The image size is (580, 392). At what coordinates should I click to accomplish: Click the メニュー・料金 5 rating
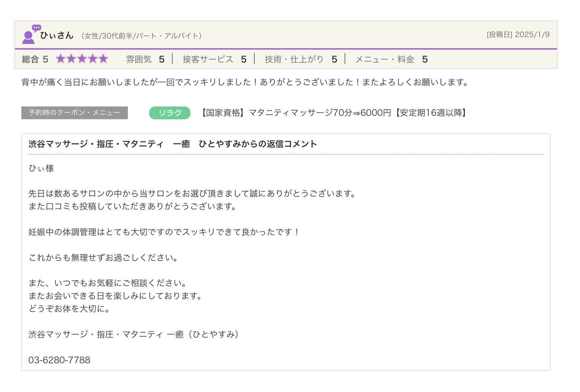(x=392, y=59)
